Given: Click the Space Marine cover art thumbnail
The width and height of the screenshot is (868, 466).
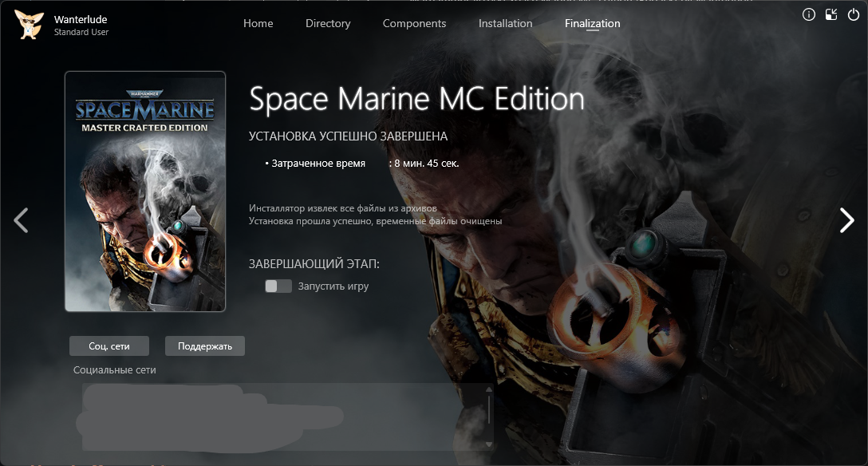Looking at the screenshot, I should [145, 192].
